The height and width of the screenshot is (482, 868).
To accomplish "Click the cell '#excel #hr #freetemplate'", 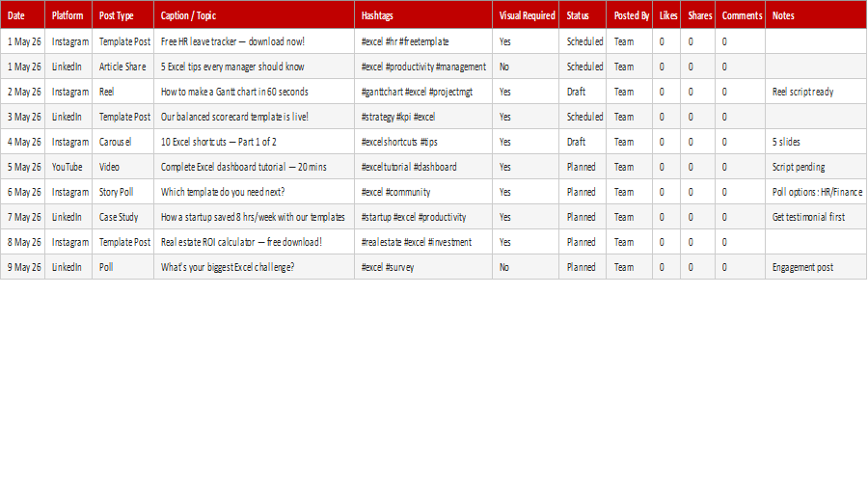I will [x=423, y=41].
